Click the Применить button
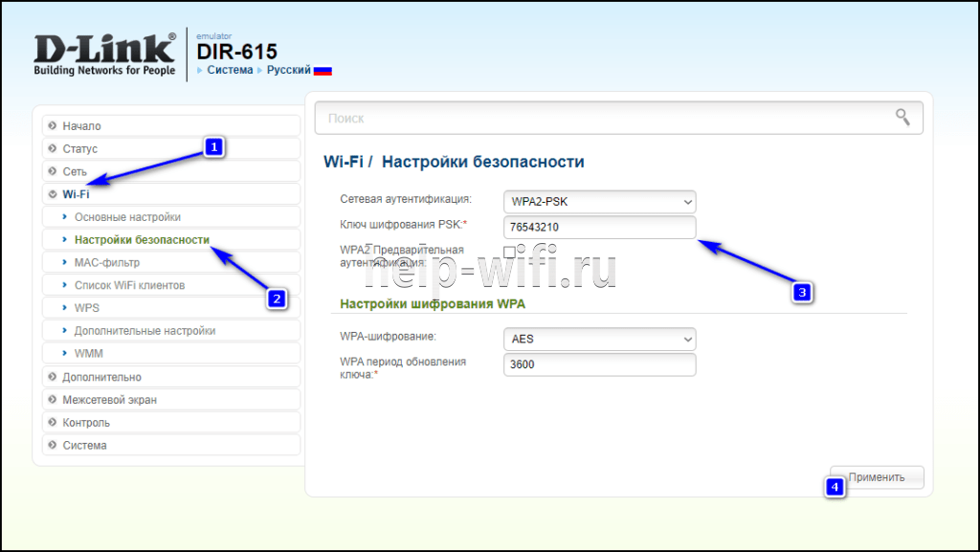This screenshot has height=552, width=980. (x=877, y=477)
